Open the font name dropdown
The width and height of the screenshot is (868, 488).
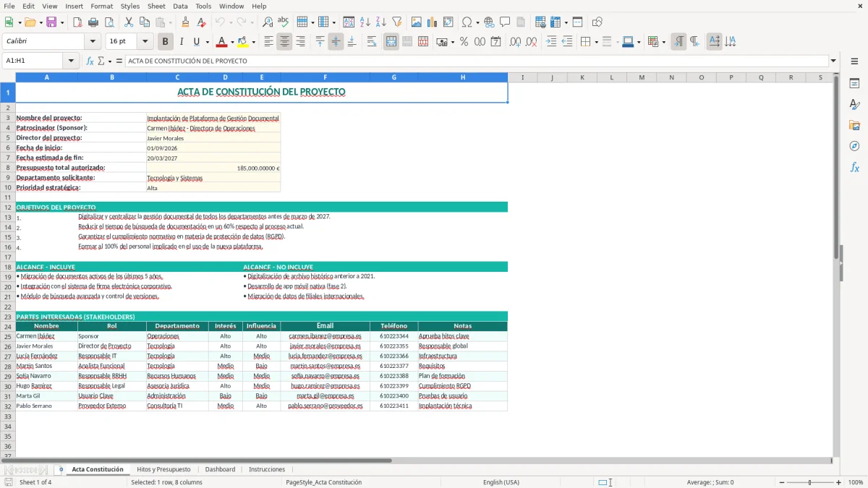coord(93,41)
